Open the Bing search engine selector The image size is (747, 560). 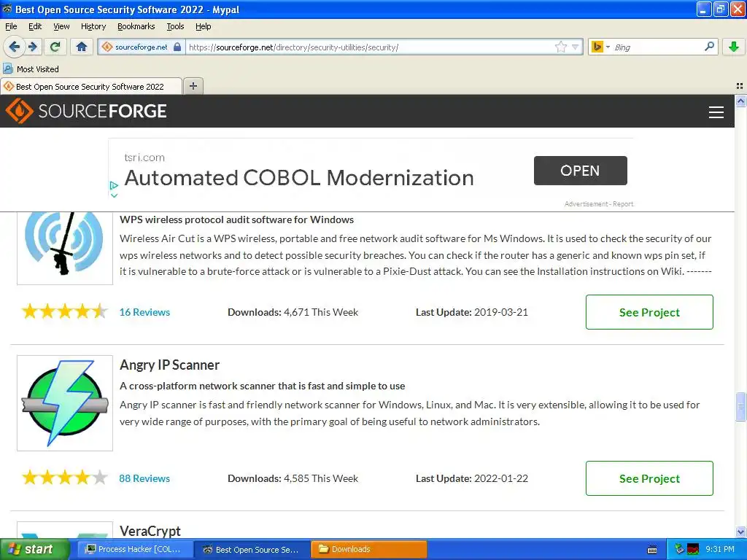600,47
